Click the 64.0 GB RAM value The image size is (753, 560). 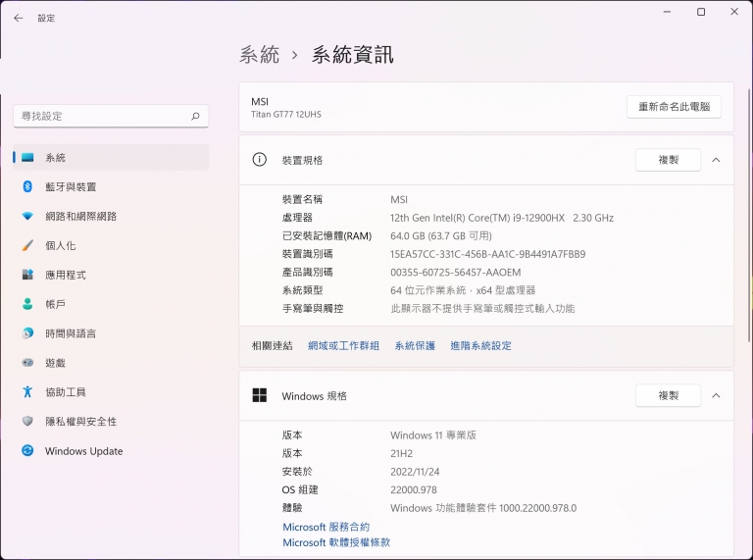pos(441,235)
